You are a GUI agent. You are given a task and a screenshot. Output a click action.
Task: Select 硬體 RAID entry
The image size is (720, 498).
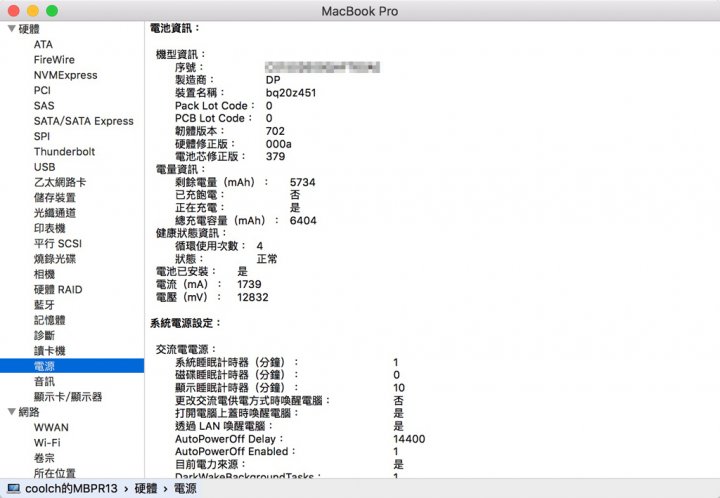(x=58, y=290)
